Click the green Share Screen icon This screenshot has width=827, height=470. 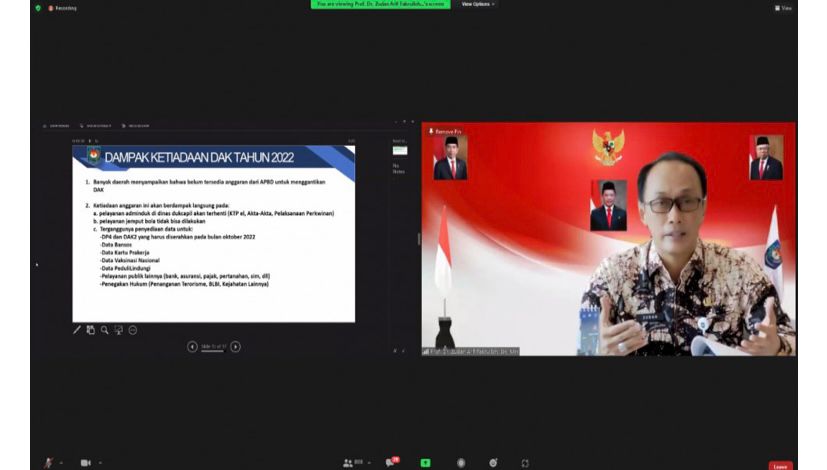pos(425,463)
